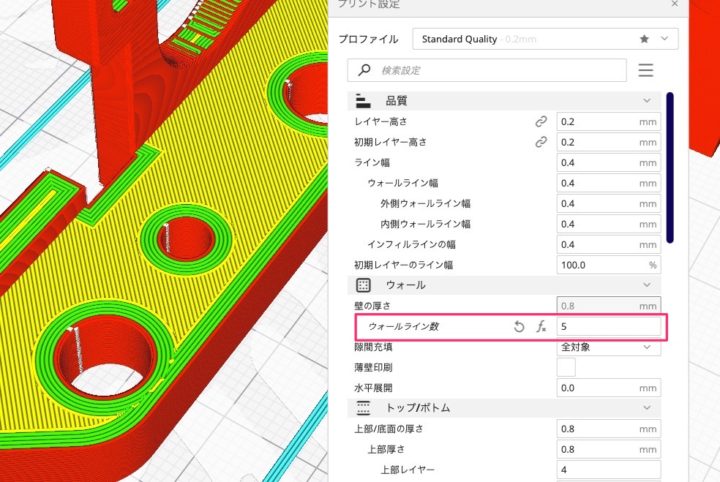This screenshot has width=720, height=482.
Task: Click the link icon beside レイヤー高さ
Action: tap(541, 121)
